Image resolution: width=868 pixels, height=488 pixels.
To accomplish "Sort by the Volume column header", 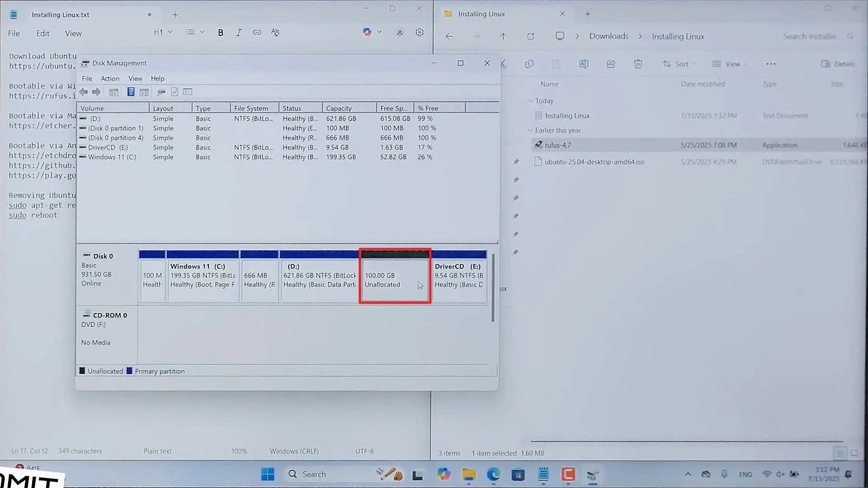I will click(113, 108).
